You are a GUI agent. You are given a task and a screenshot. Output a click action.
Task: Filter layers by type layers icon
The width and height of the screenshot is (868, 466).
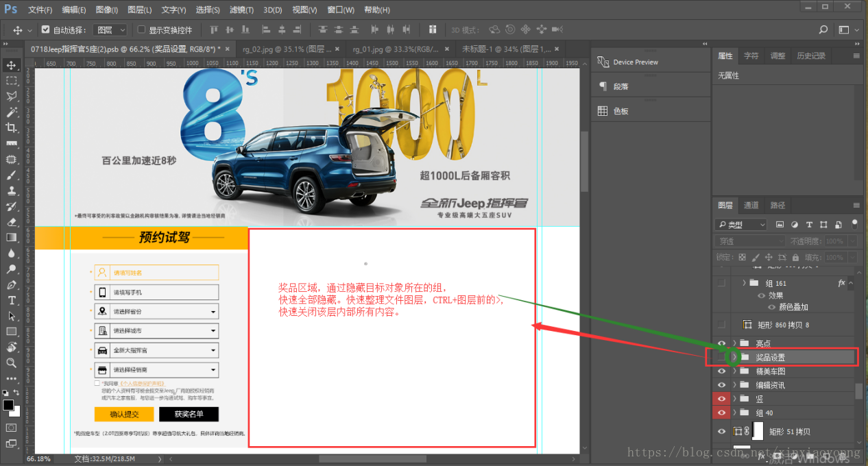coord(809,225)
